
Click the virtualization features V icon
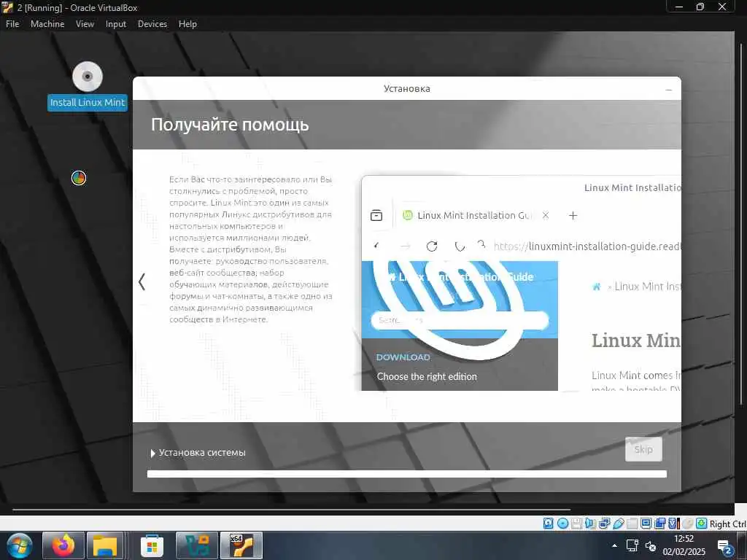click(x=672, y=524)
